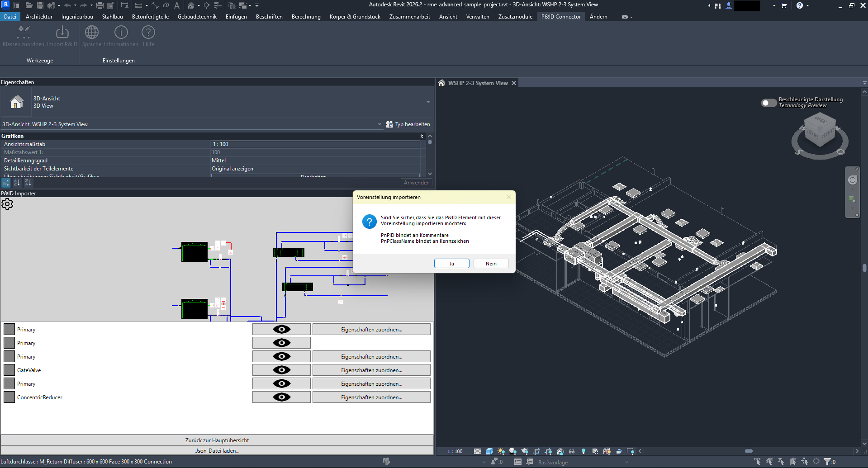Toggle visibility eye for GateValve row
The height and width of the screenshot is (468, 868).
(x=281, y=370)
